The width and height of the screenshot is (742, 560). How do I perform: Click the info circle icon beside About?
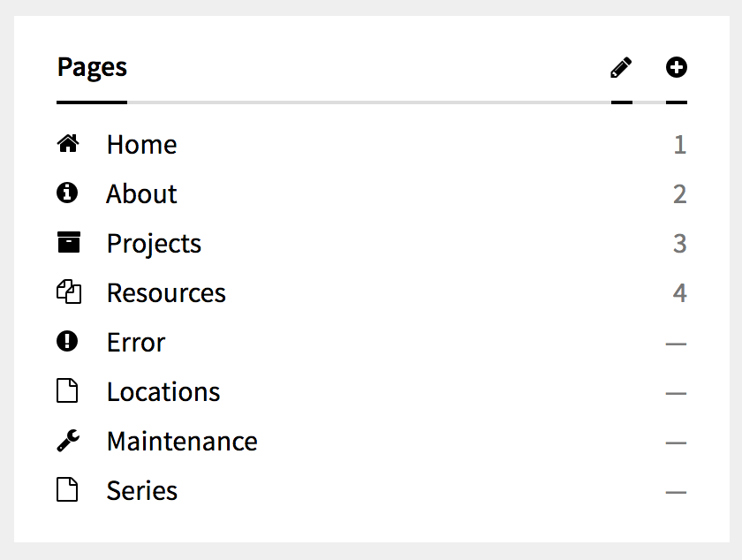[x=67, y=193]
